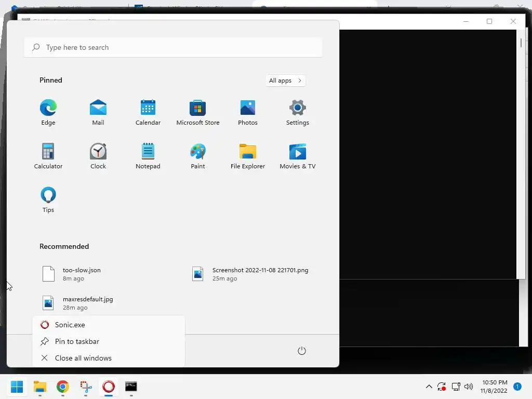Show hidden system tray icons
Screen dimensions: 532x399
click(x=429, y=387)
